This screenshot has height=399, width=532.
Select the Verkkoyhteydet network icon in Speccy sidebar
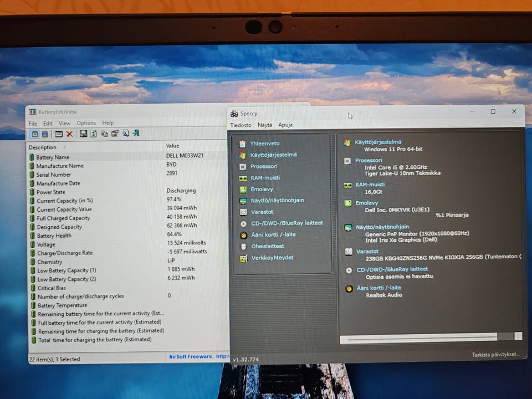pos(244,259)
